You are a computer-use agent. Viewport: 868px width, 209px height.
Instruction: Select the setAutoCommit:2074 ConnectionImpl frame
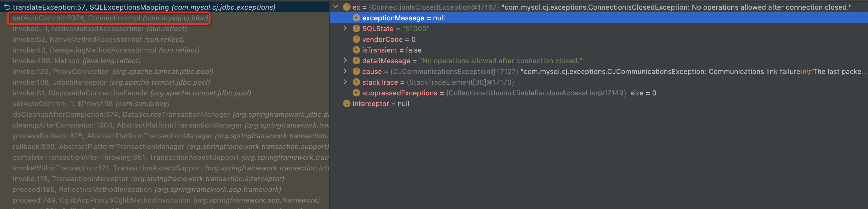[x=110, y=18]
